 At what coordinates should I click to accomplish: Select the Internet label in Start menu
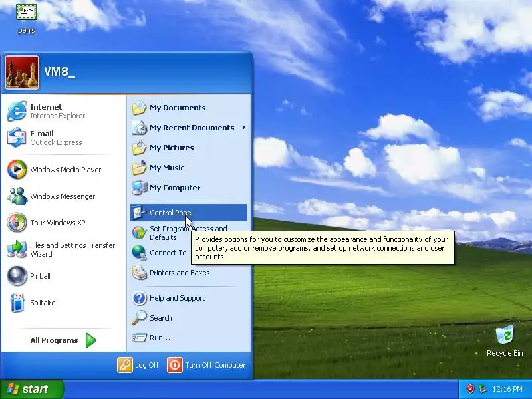46,107
